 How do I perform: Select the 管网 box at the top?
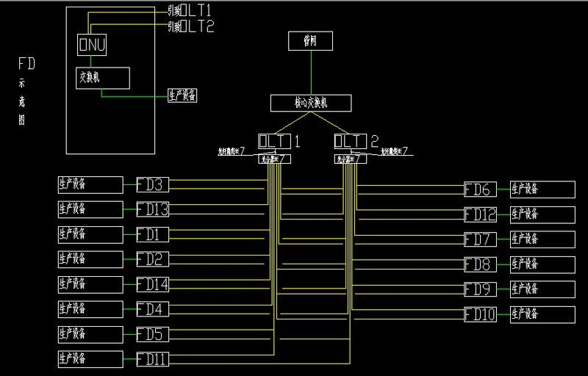click(310, 42)
